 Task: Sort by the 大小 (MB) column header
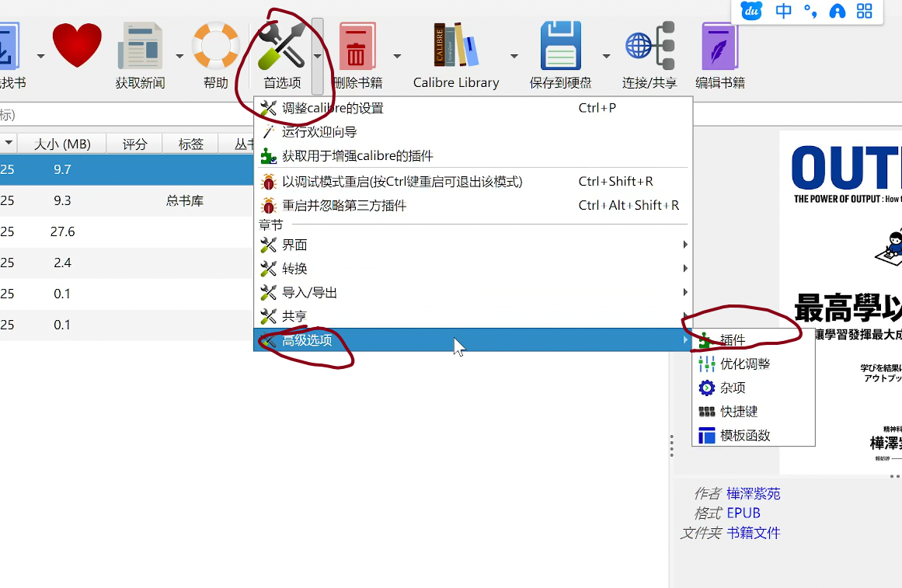click(62, 144)
